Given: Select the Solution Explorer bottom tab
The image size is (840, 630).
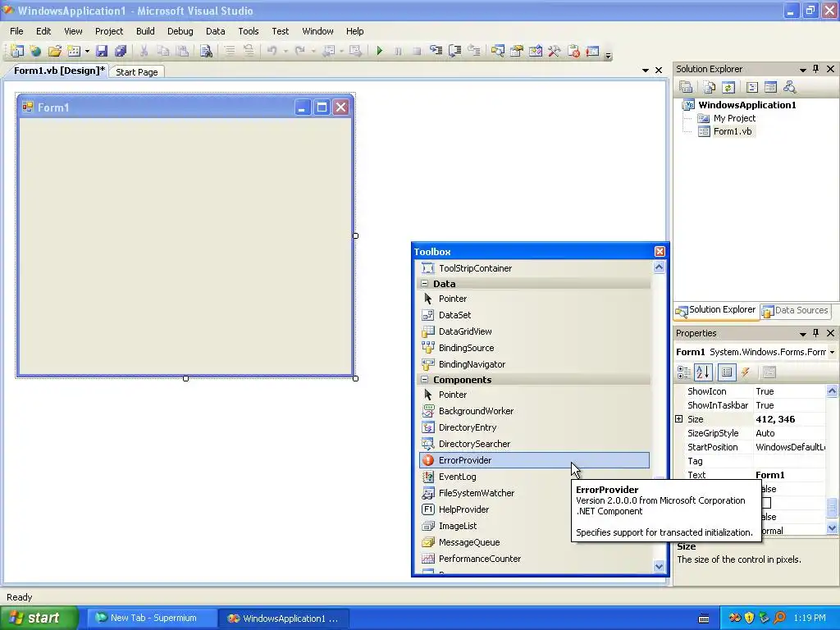Looking at the screenshot, I should 716,310.
